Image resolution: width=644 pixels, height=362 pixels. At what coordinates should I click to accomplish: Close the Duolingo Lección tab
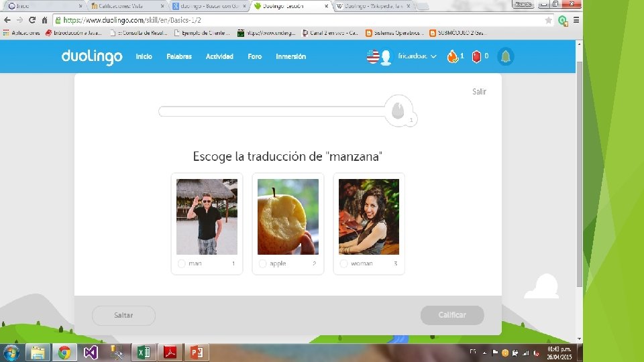click(x=327, y=6)
